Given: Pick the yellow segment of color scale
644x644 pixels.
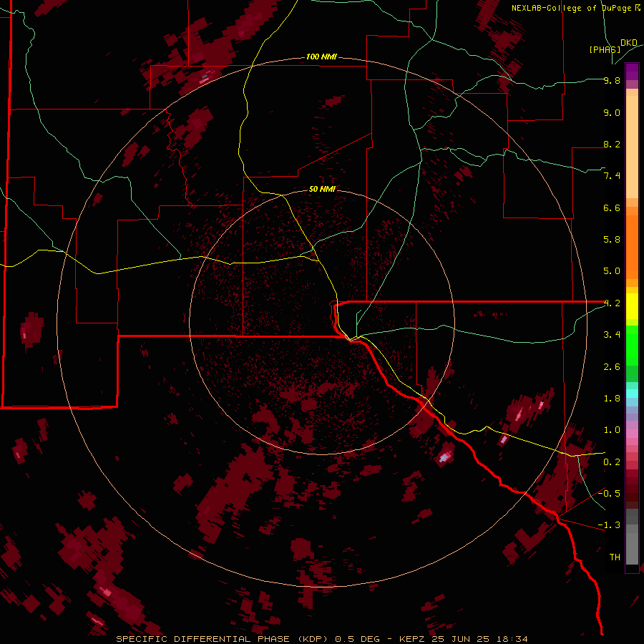Looking at the screenshot, I should tap(632, 306).
